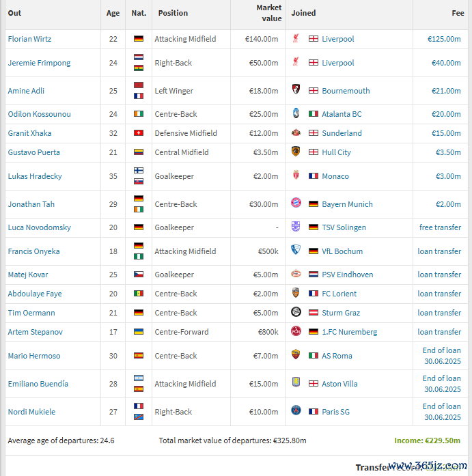Click the Bournemouth club crest icon
The image size is (472, 476).
[x=296, y=89]
